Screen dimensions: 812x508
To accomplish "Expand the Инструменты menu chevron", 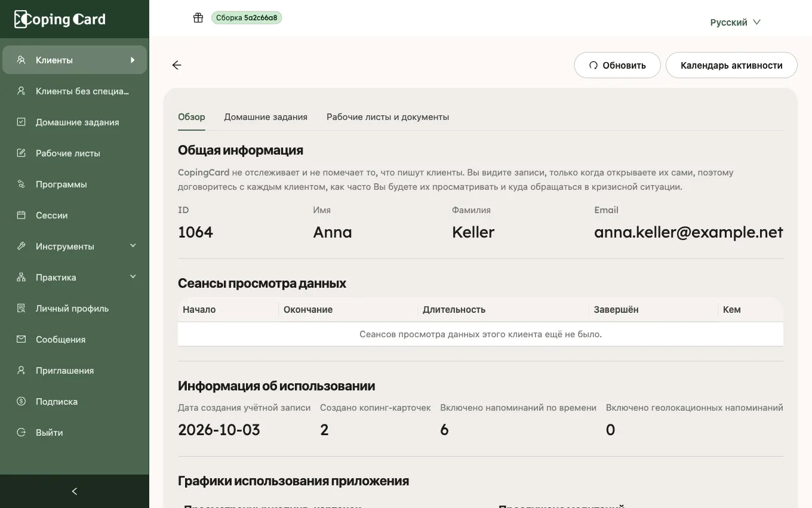I will point(133,245).
